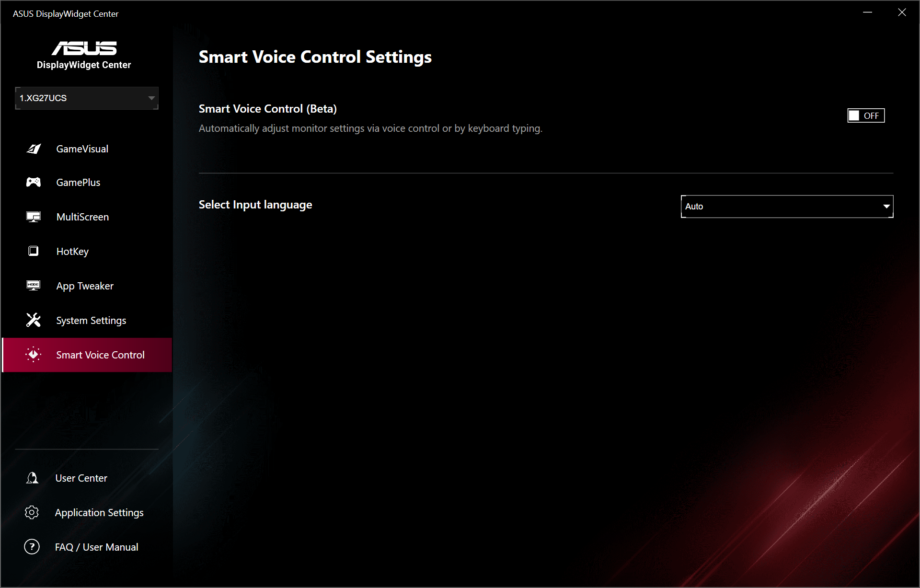The width and height of the screenshot is (920, 588).
Task: Minimize the DisplayWidget Center window
Action: click(867, 12)
